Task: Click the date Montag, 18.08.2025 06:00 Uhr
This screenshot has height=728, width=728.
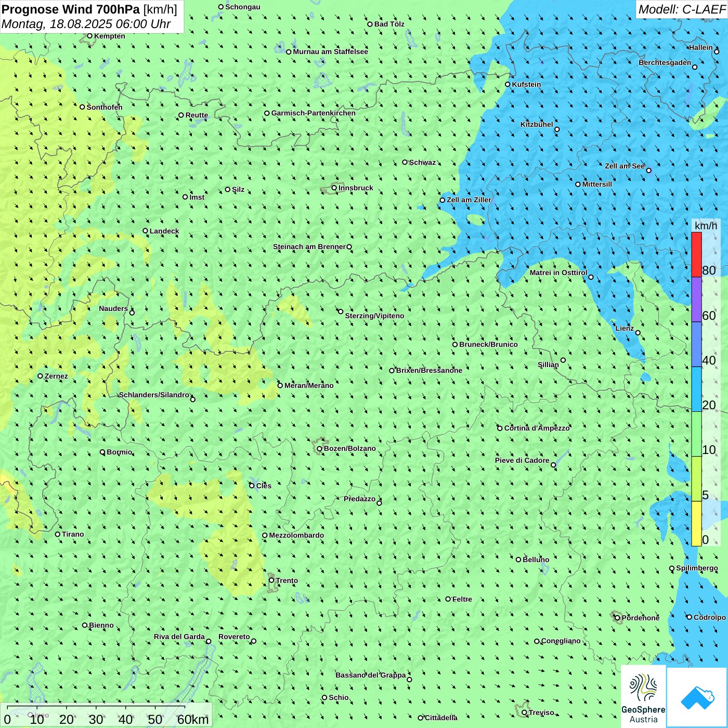Action: [86, 24]
